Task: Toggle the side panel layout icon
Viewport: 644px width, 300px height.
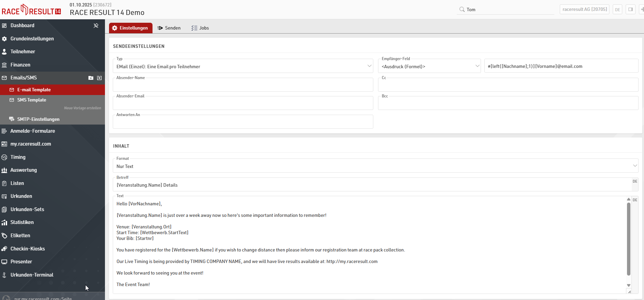Action: click(630, 10)
